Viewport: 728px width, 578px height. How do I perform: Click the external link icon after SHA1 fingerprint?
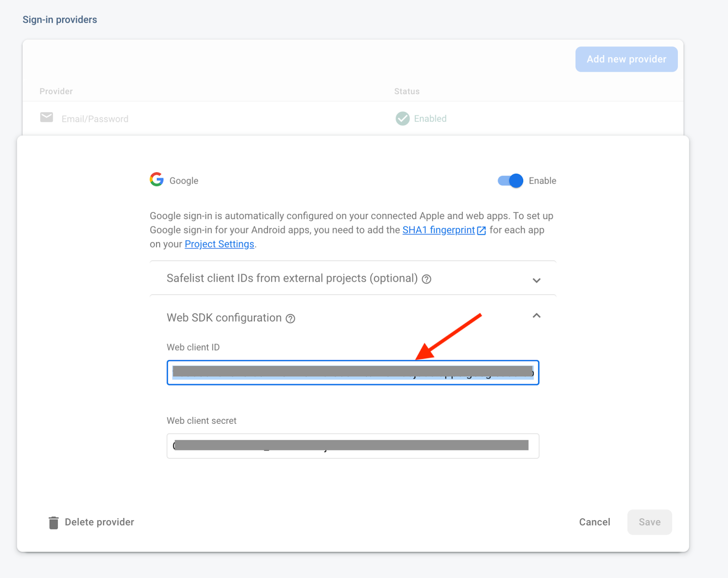[x=481, y=231]
